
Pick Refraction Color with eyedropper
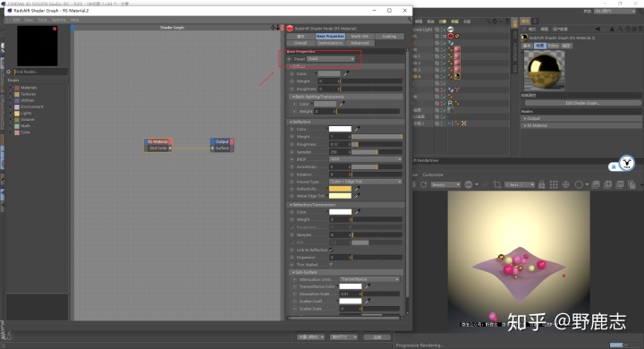point(357,212)
